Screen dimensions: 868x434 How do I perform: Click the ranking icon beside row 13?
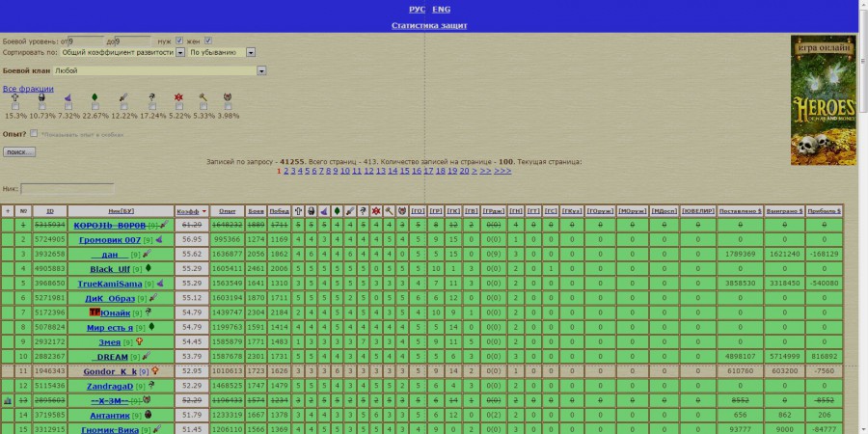pos(8,400)
